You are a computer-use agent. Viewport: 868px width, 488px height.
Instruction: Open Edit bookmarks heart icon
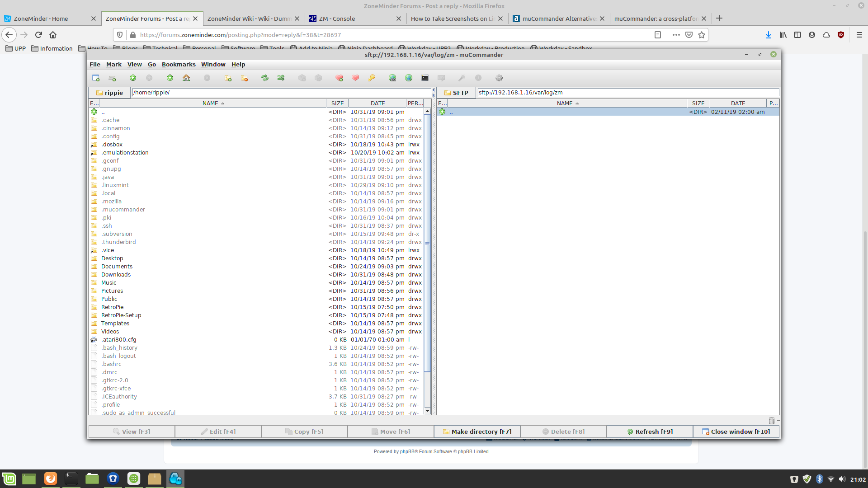pos(355,78)
